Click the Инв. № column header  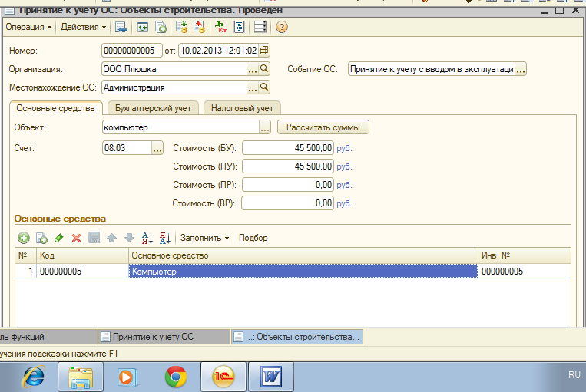pos(525,255)
